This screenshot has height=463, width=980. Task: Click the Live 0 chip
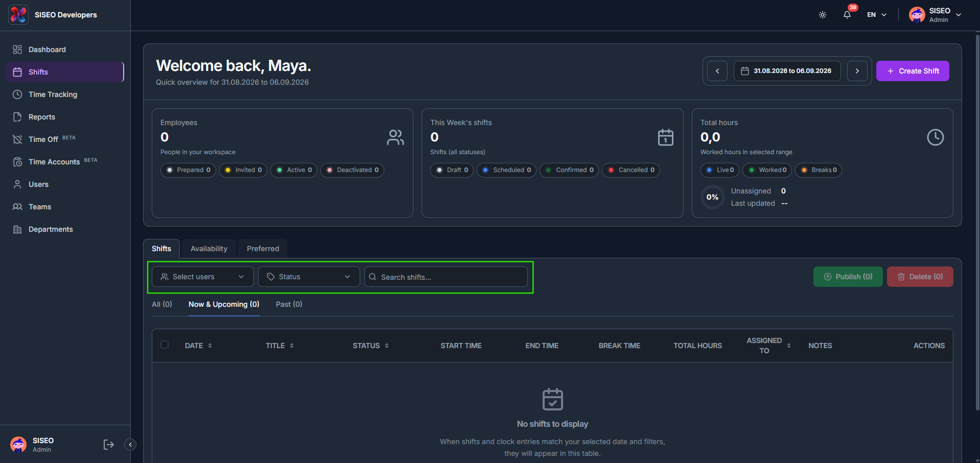coord(720,170)
